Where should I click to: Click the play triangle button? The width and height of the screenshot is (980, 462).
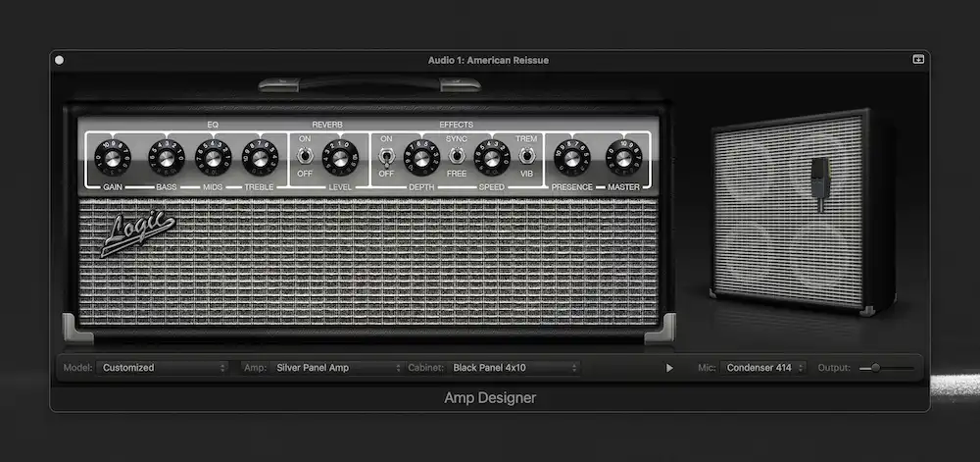tap(669, 368)
